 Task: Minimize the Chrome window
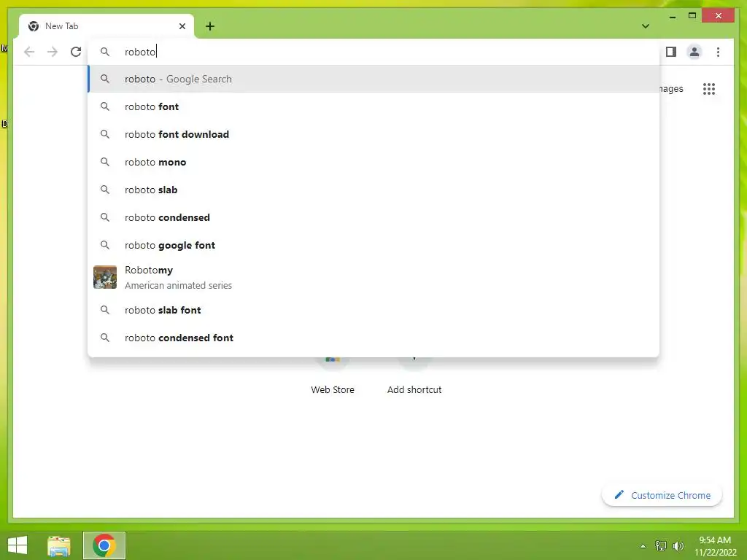(672, 16)
